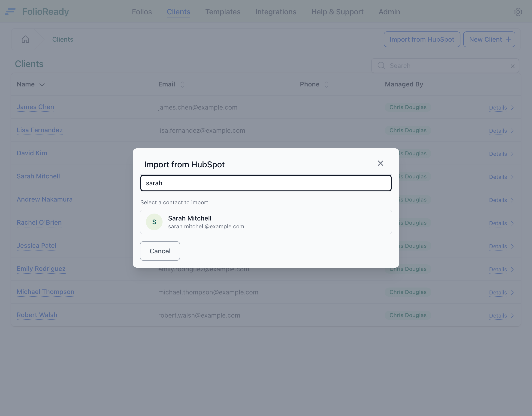The image size is (532, 416).
Task: Click lisa.fernandez@example.com email cell
Action: (x=201, y=130)
